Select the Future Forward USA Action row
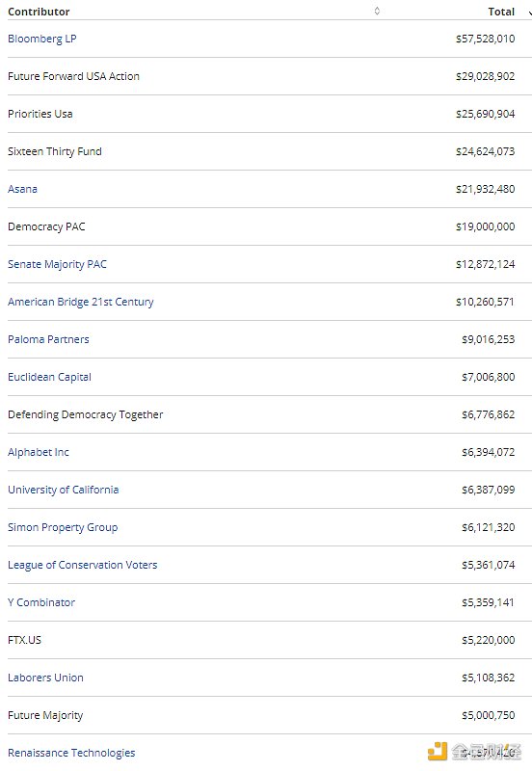 point(270,76)
